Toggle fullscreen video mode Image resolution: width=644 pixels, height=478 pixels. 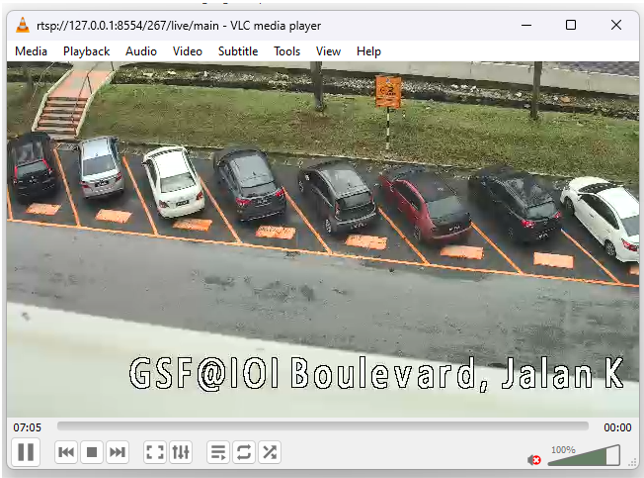click(x=155, y=452)
